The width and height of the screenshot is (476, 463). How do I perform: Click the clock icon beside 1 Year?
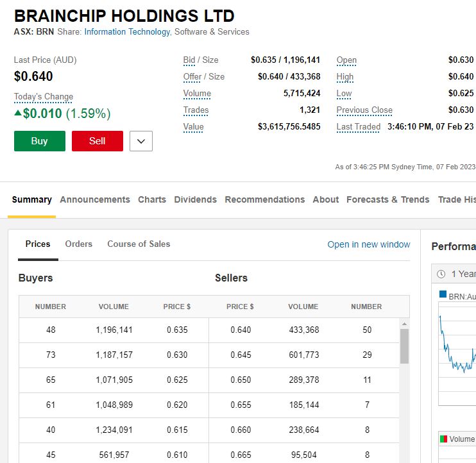pyautogui.click(x=441, y=274)
